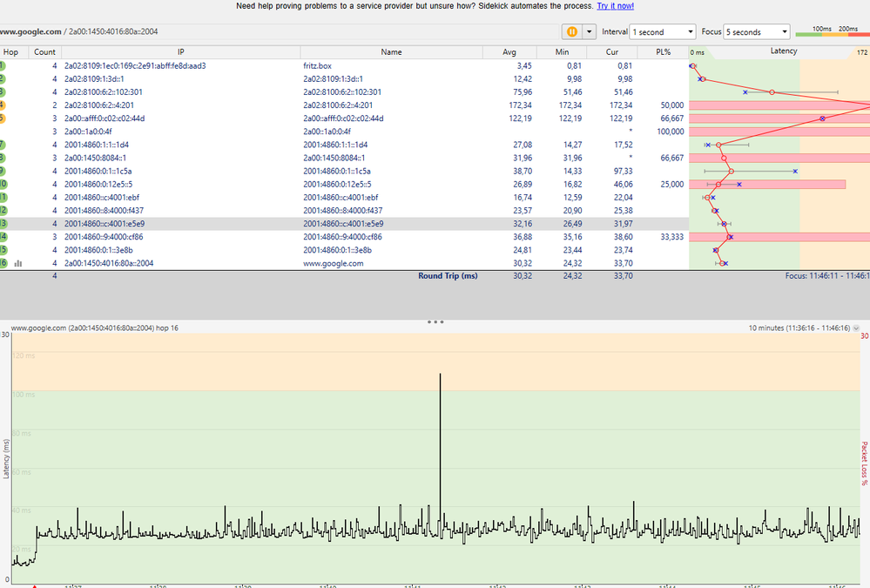Open the 10 minutes timeline range dropdown
This screenshot has width=870, height=588.
pyautogui.click(x=856, y=328)
